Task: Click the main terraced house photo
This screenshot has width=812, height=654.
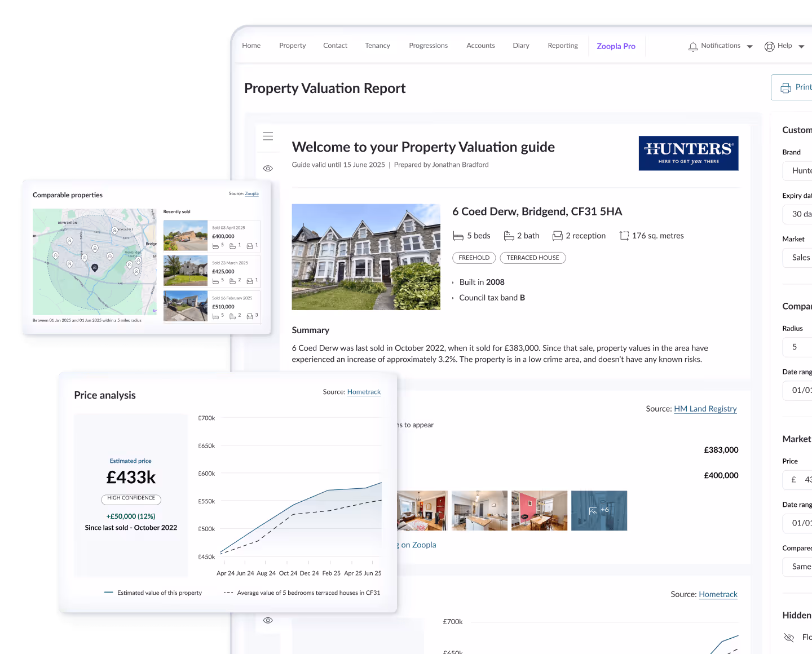Action: (366, 257)
